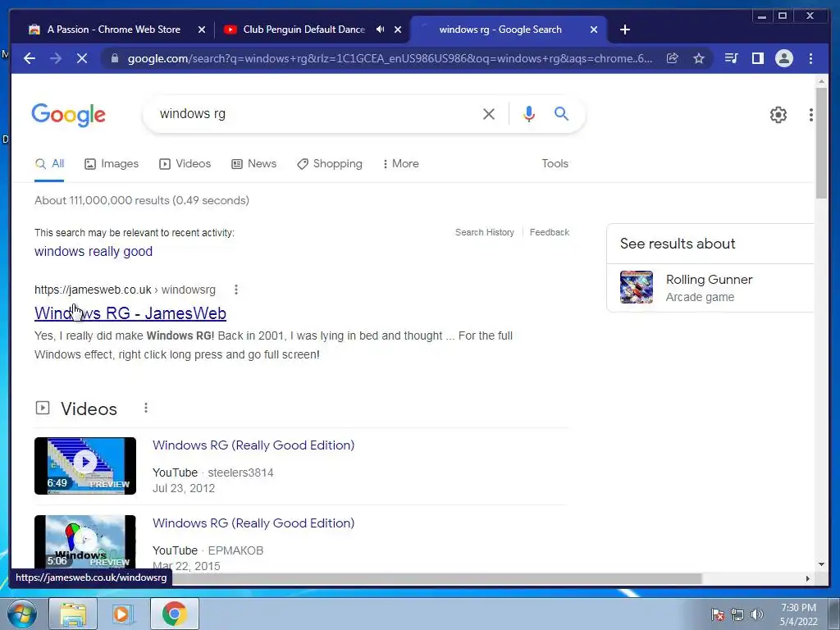Share this page icon in address bar
This screenshot has width=840, height=630.
click(673, 58)
